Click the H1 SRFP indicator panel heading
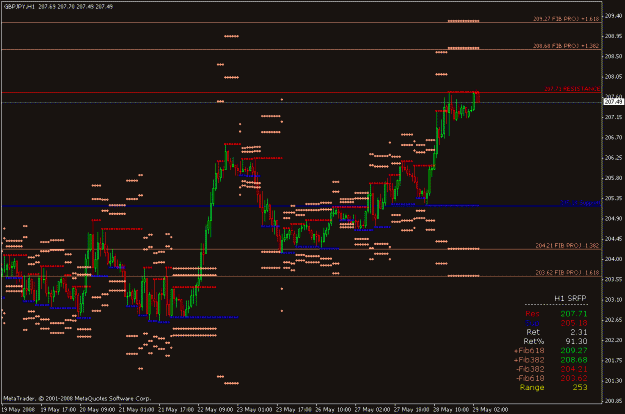This screenshot has height=414, width=625. pos(570,298)
